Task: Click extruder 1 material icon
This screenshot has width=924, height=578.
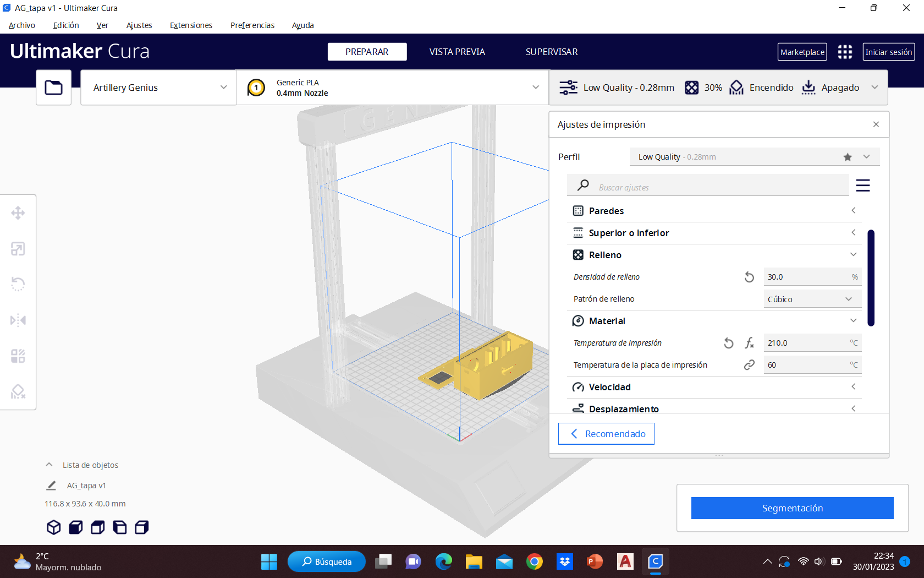Action: tap(256, 88)
